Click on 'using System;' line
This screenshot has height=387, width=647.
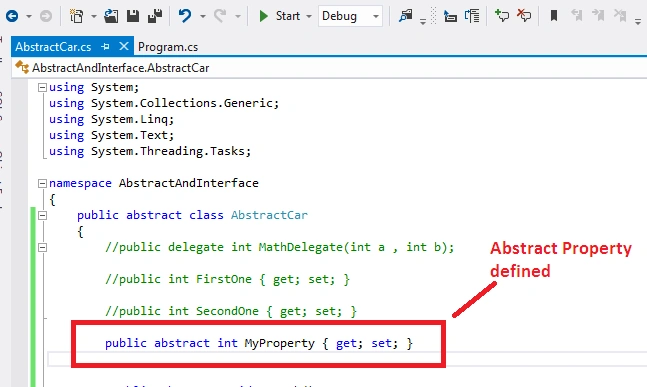pos(94,87)
